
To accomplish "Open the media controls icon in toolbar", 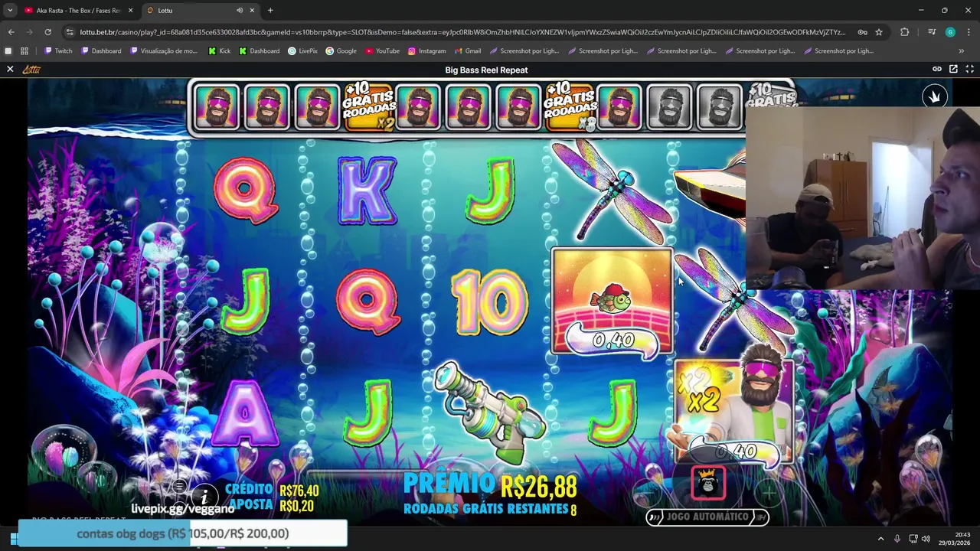I will 932,32.
